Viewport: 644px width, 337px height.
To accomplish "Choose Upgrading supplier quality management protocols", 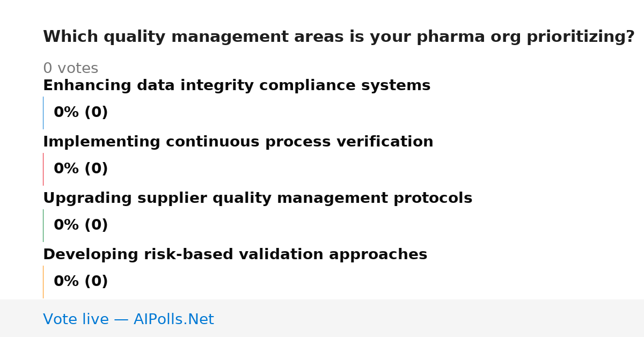I will coord(258,199).
